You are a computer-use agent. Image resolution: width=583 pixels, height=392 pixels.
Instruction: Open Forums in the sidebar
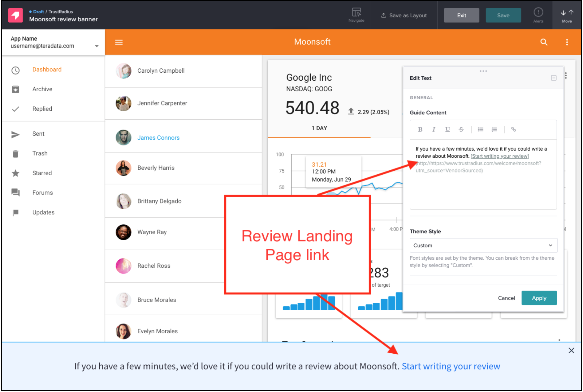click(x=42, y=193)
